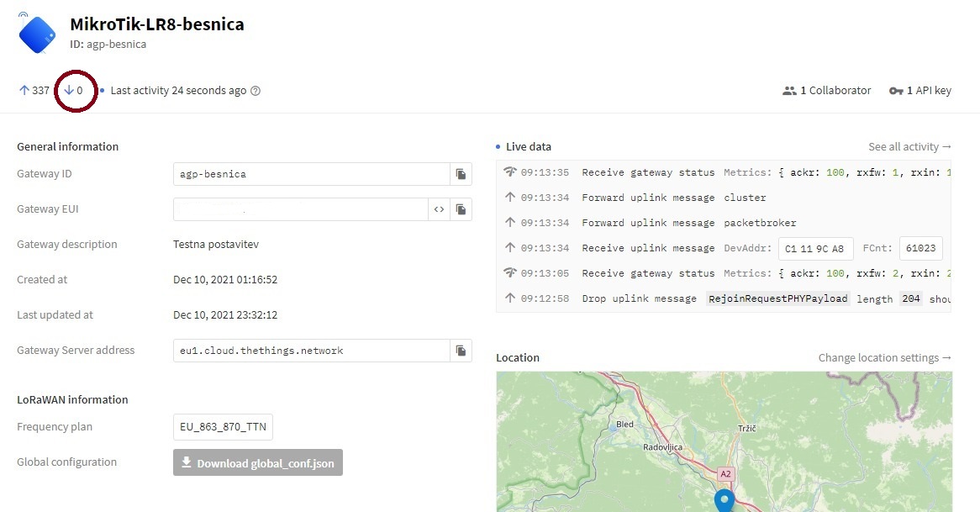The width and height of the screenshot is (980, 512).
Task: Click uplink arrow for Drop uplink event
Action: 510,298
